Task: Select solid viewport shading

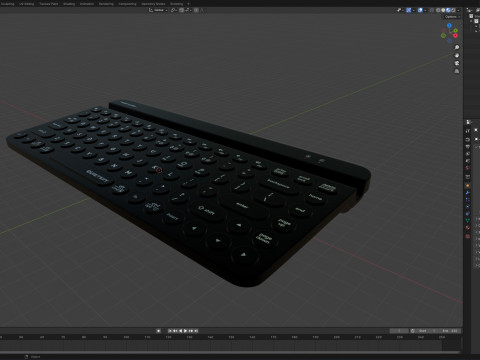Action: point(443,10)
